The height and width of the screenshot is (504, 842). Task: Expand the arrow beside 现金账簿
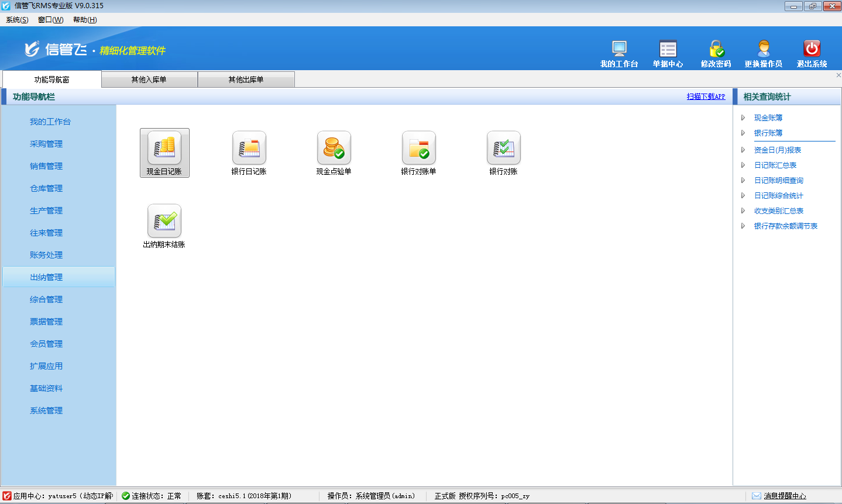point(743,118)
